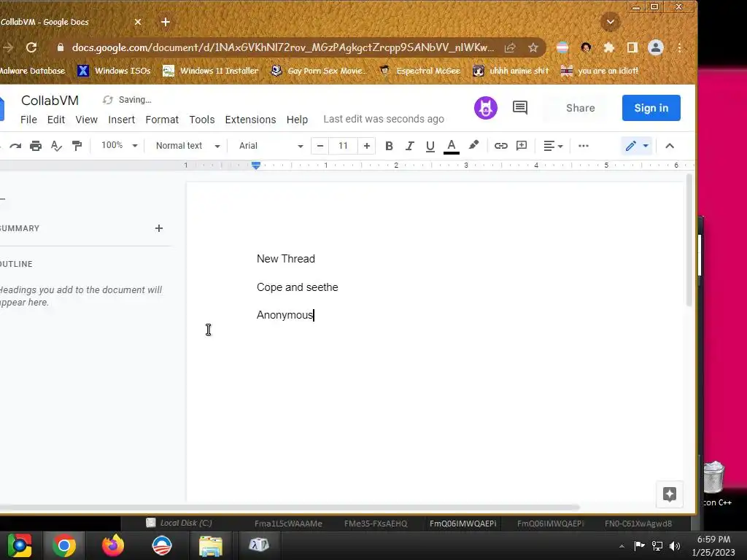
Task: Add a comment from toolbar icon
Action: click(x=522, y=146)
